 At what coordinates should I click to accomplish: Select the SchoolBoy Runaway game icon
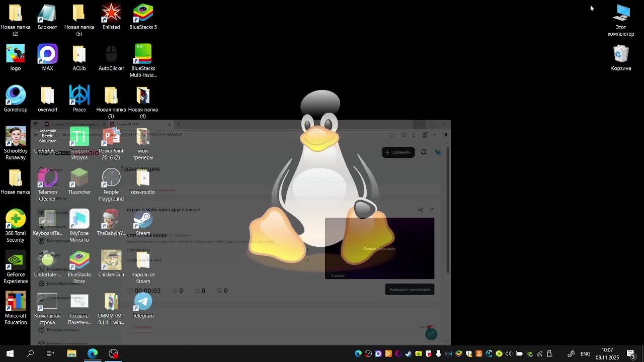point(16,143)
